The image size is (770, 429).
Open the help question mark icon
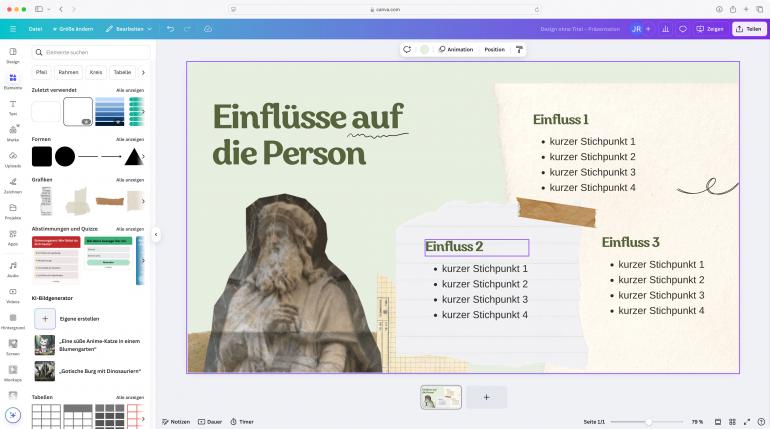coord(761,422)
